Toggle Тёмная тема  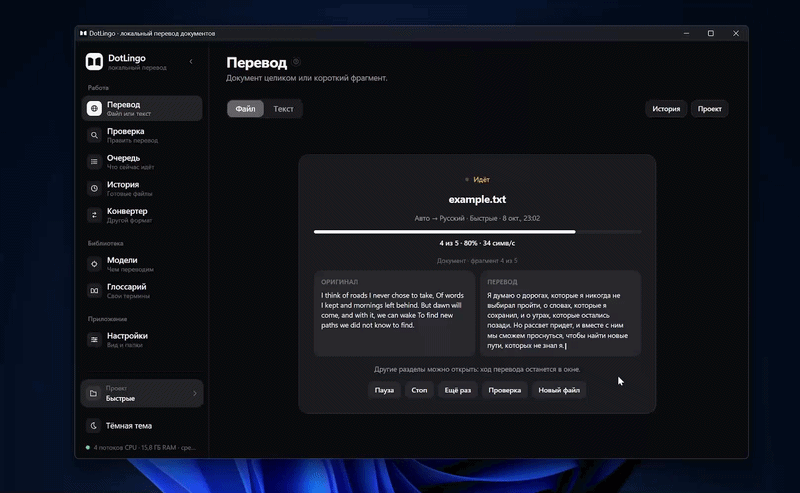(142, 426)
